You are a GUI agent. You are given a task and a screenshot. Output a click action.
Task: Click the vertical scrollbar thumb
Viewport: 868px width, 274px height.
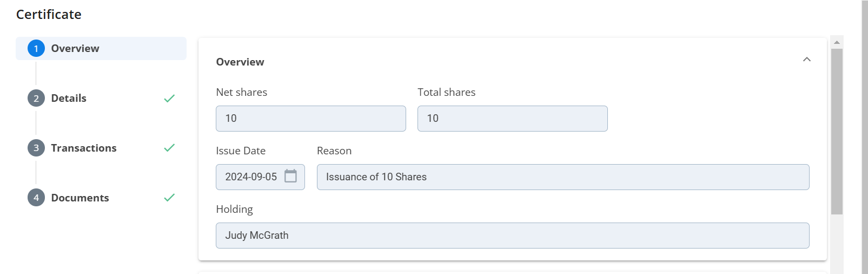coord(837,131)
